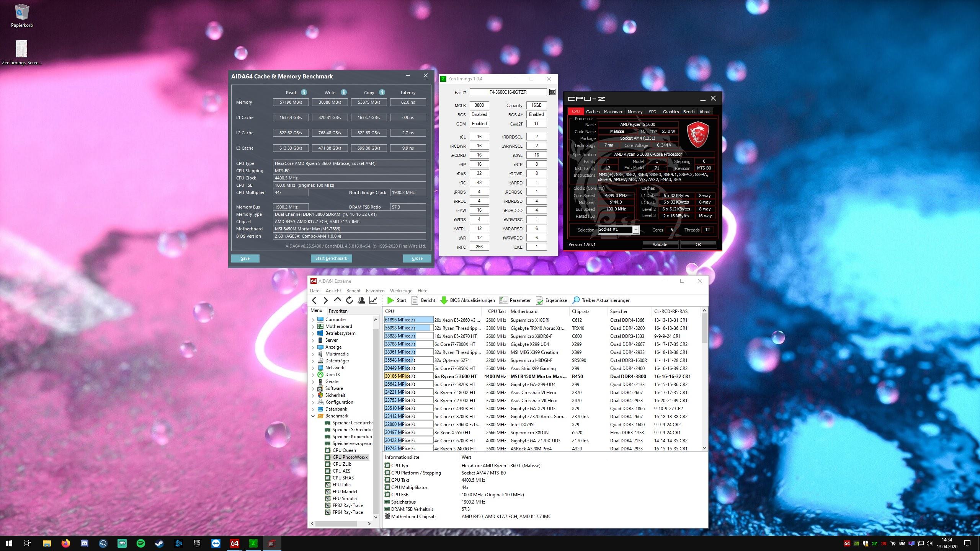
Task: Click the Write info icon in AIDA64 benchmark
Action: [344, 92]
